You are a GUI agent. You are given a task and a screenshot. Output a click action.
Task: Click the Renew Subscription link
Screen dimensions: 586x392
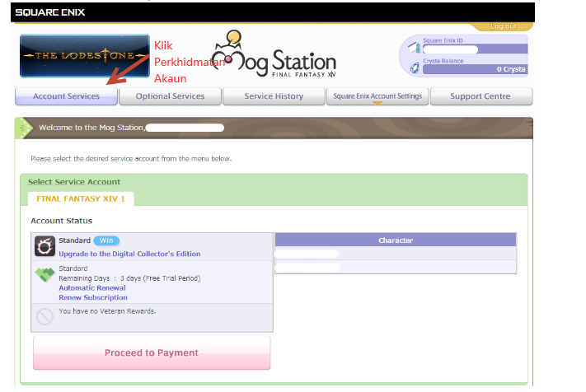[93, 297]
